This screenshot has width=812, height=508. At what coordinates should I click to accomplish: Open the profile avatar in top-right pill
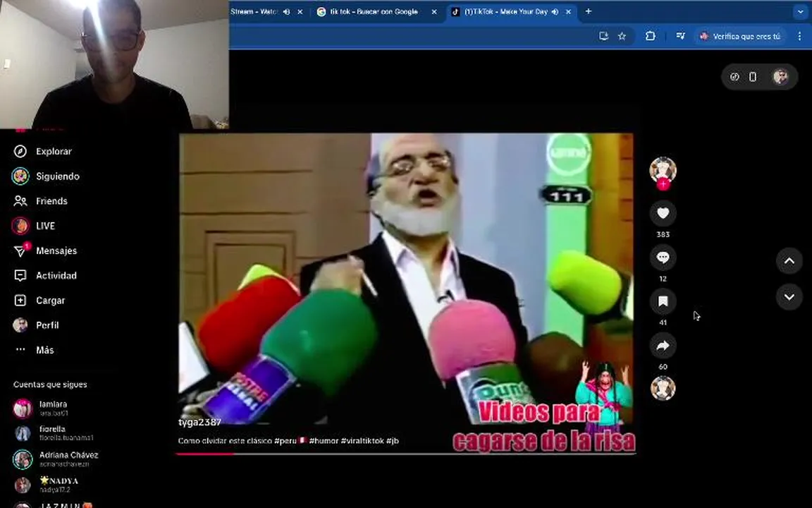point(780,77)
